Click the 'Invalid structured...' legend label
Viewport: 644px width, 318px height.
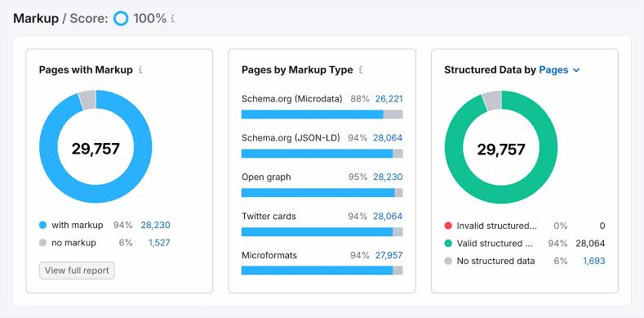[497, 226]
